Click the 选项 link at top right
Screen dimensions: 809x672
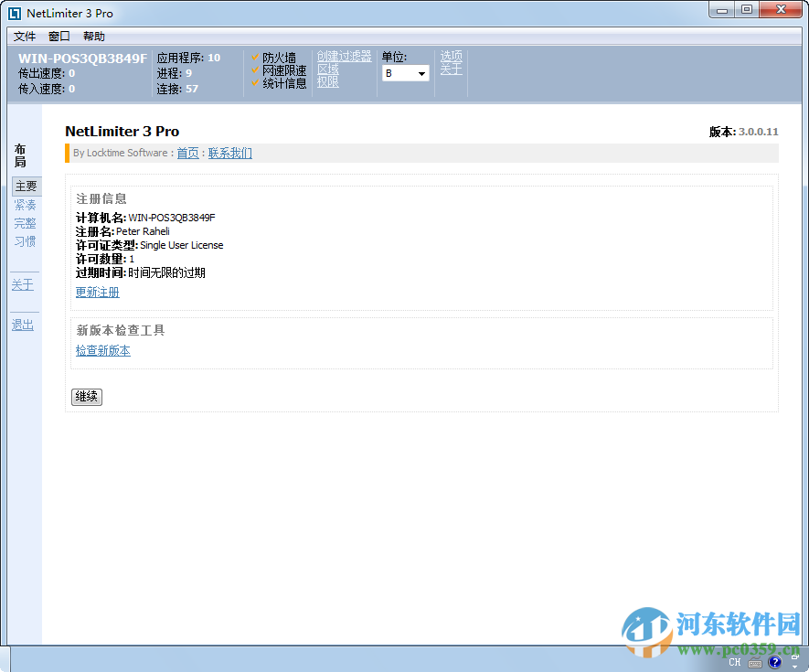451,55
